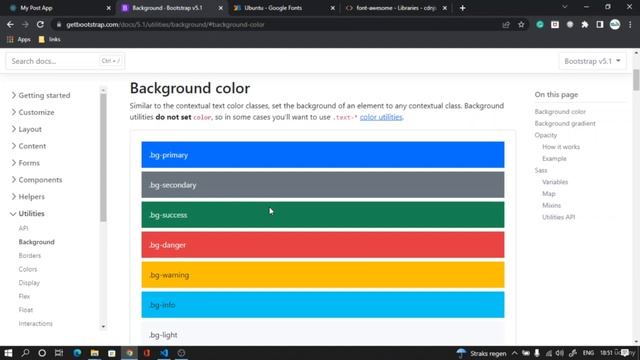The height and width of the screenshot is (360, 640).
Task: Jump to Utilities API in page contents
Action: (x=558, y=217)
